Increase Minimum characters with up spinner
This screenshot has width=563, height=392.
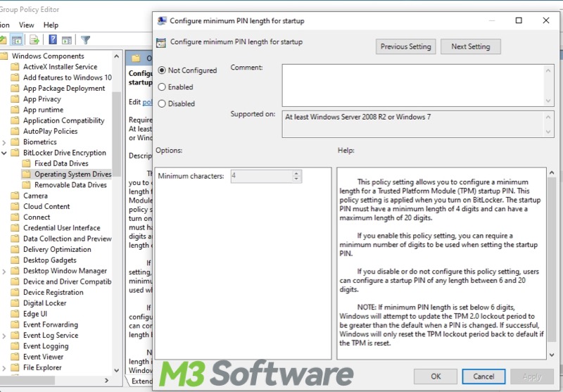296,173
